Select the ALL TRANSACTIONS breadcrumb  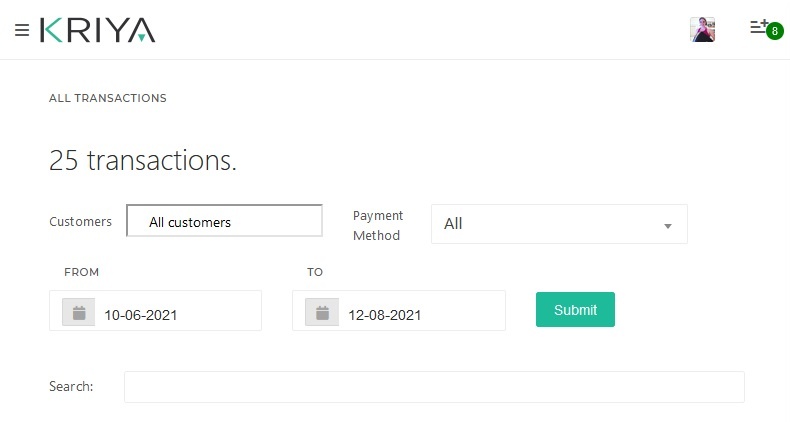pos(108,98)
